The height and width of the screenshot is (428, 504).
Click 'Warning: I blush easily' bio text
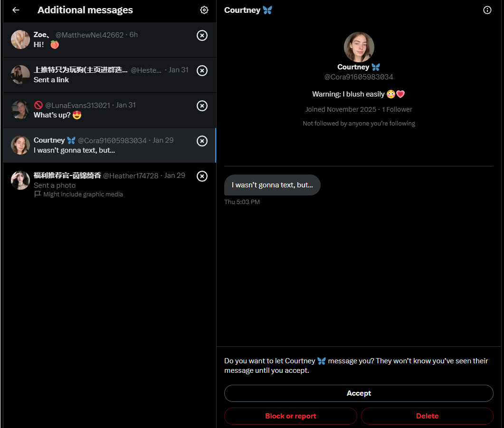coord(359,94)
